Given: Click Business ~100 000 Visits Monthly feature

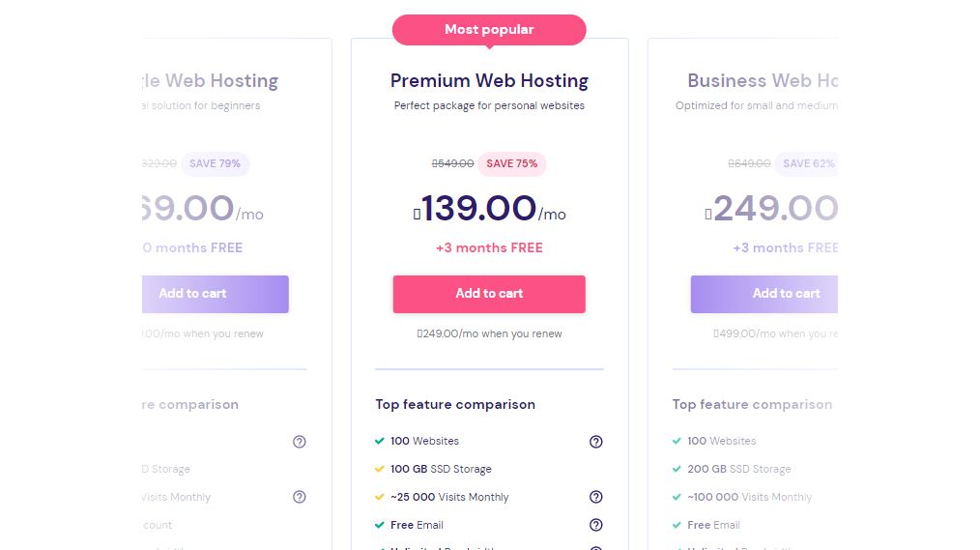Looking at the screenshot, I should [749, 497].
